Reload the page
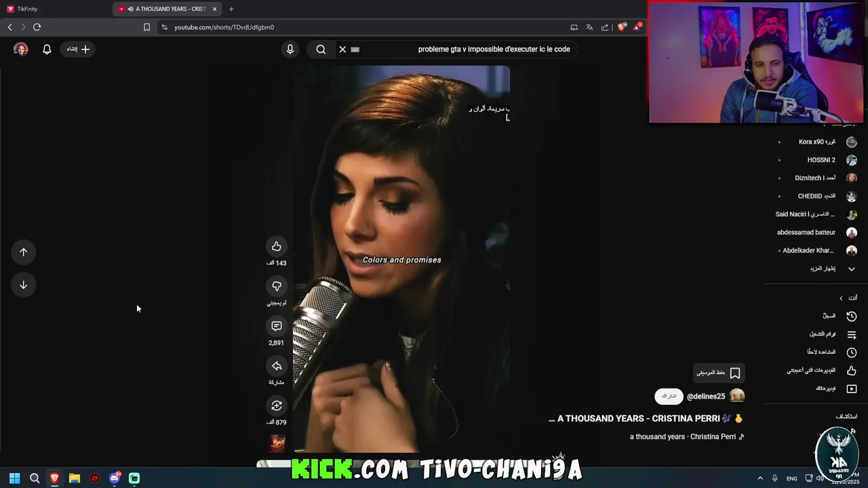Viewport: 868px width, 488px height. click(x=37, y=27)
